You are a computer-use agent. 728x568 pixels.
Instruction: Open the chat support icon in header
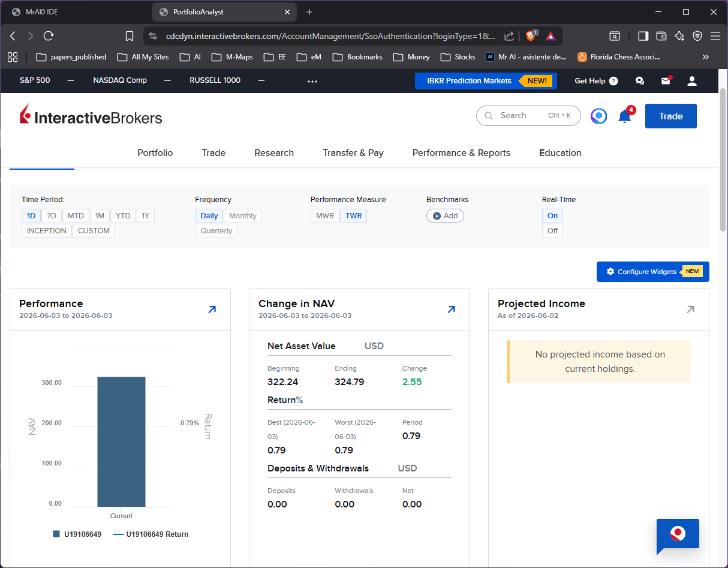pos(640,81)
